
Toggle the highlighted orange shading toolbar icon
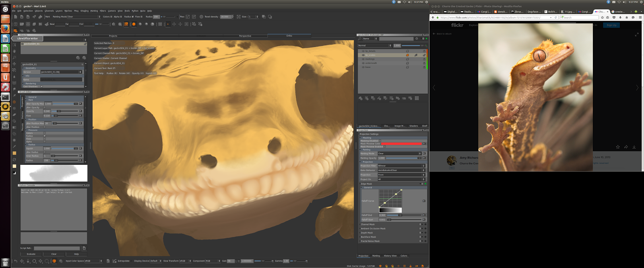pos(126,24)
